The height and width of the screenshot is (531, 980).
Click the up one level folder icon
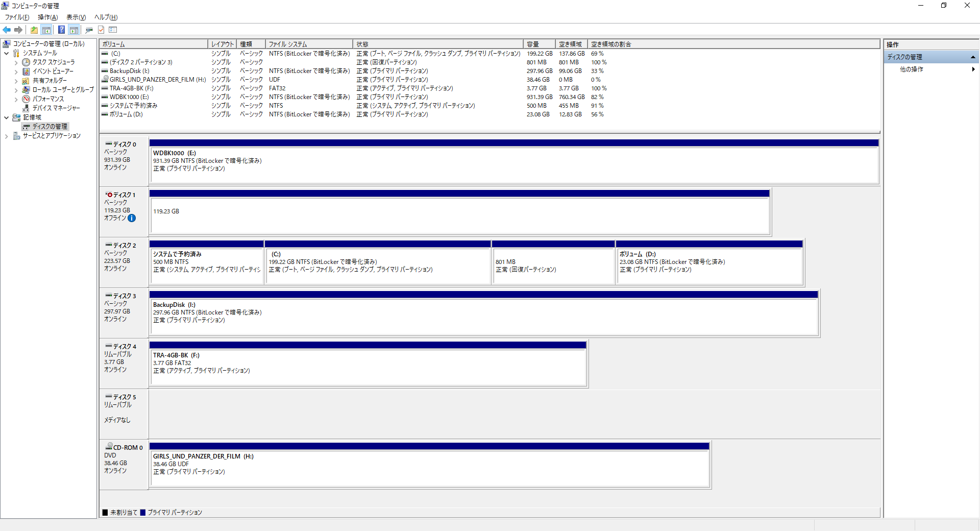point(34,30)
